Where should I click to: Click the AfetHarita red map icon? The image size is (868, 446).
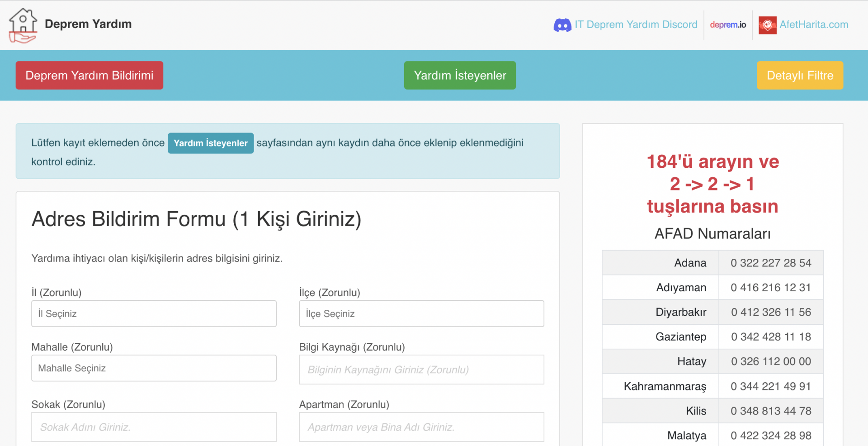click(x=767, y=25)
